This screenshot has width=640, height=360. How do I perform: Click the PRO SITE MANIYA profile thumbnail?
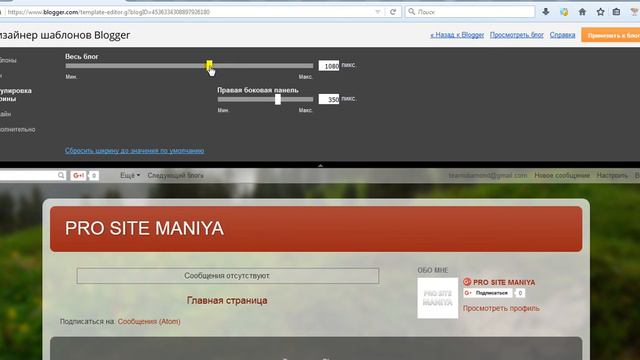point(438,298)
